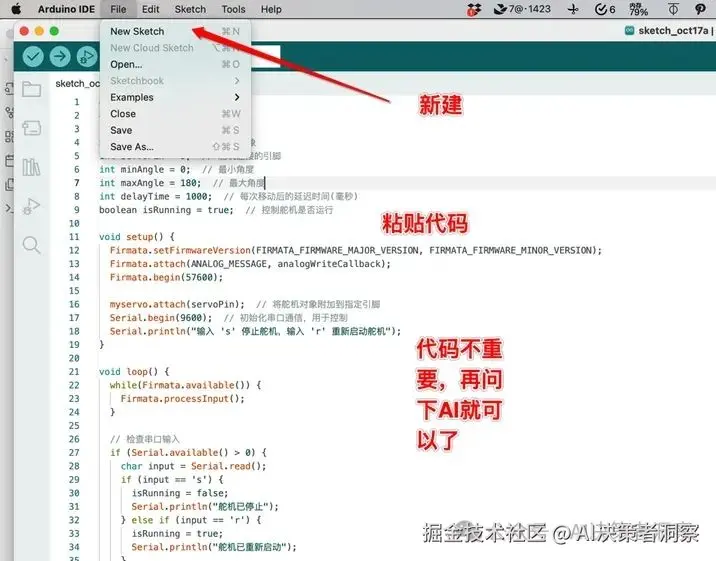The image size is (716, 561).
Task: Open the Edit menu
Action: 150,9
